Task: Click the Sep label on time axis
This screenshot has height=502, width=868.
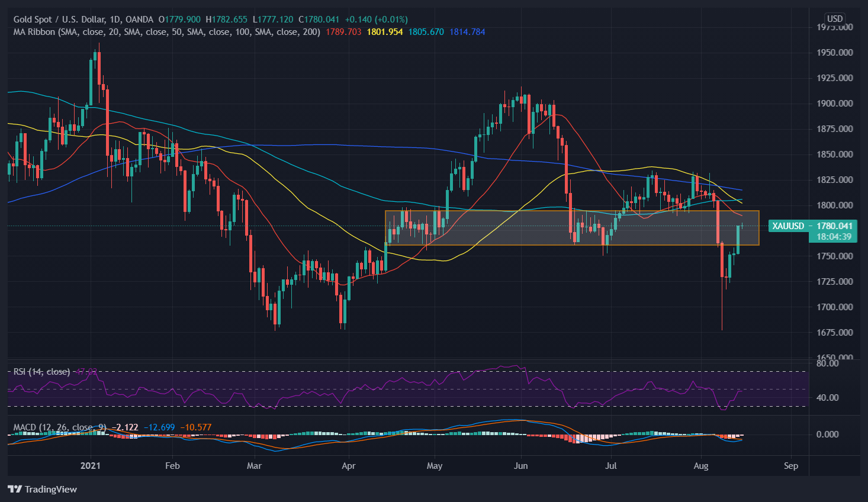Action: click(x=791, y=466)
